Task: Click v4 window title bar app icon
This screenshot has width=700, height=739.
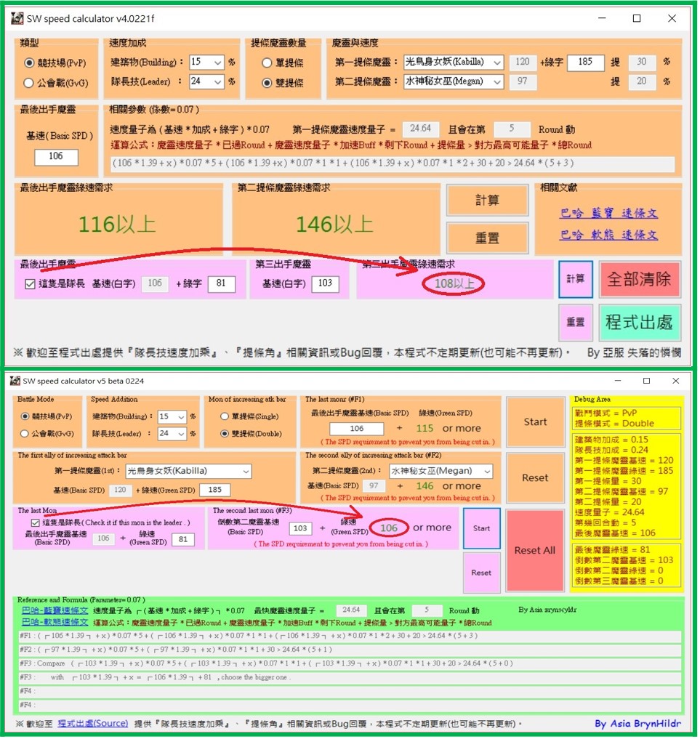Action: point(17,18)
